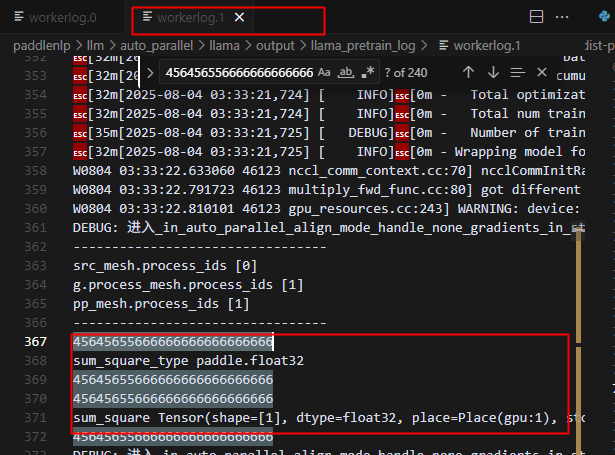Toggle Match Case in find widget

click(324, 72)
